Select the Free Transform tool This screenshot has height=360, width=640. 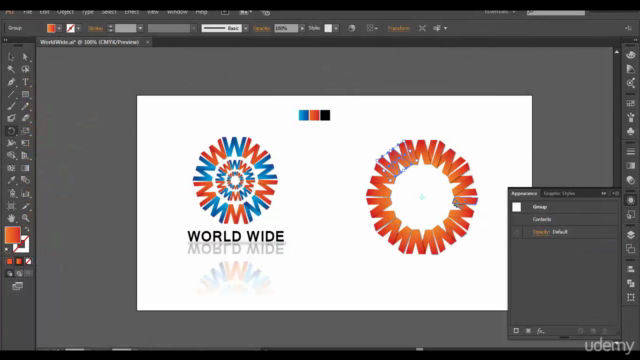pyautogui.click(x=25, y=143)
